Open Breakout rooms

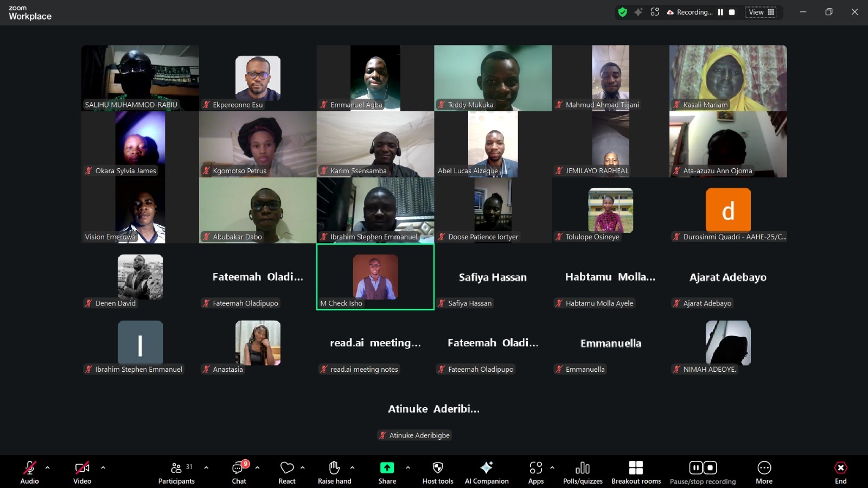coord(636,472)
